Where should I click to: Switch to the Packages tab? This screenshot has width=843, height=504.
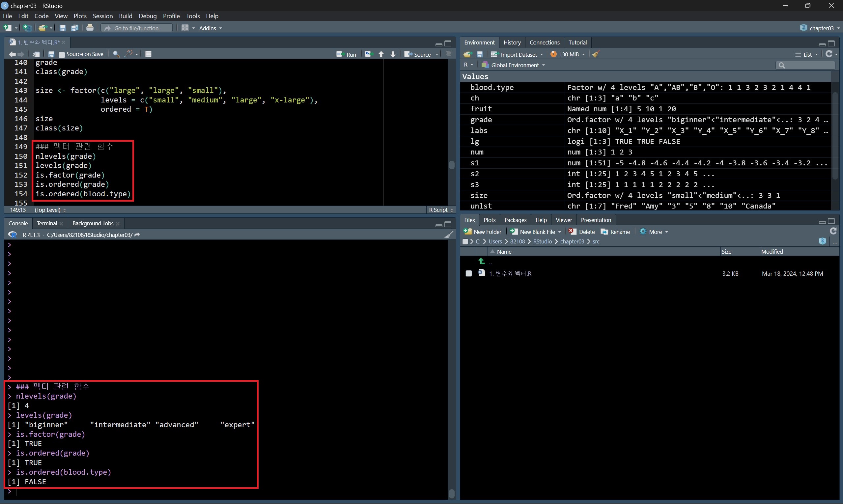point(515,220)
